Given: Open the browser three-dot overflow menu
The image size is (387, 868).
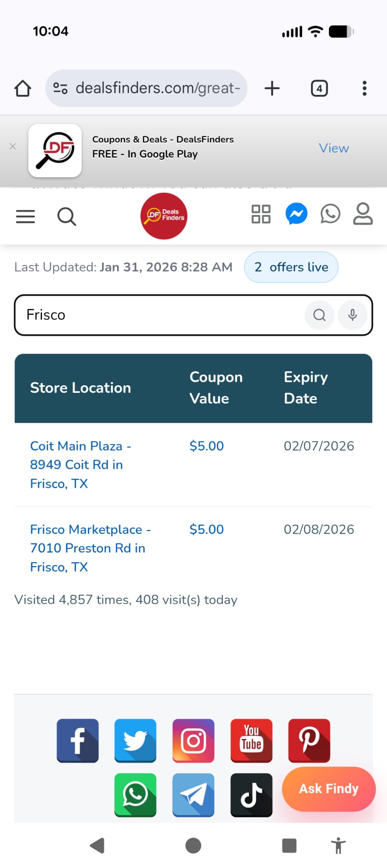Looking at the screenshot, I should [364, 89].
